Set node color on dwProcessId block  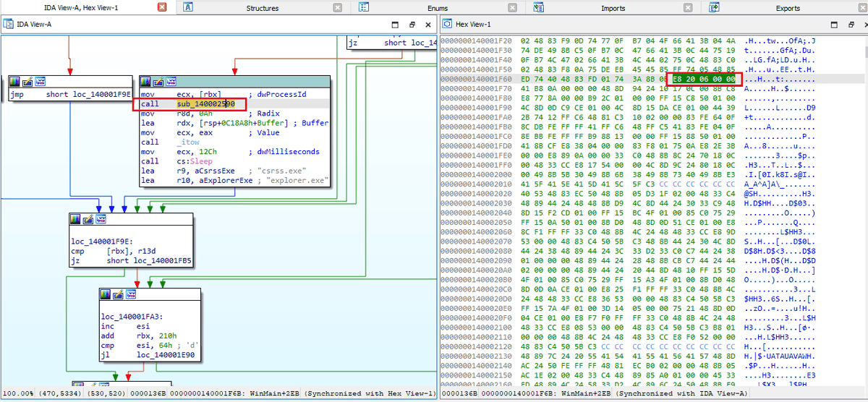pos(146,82)
